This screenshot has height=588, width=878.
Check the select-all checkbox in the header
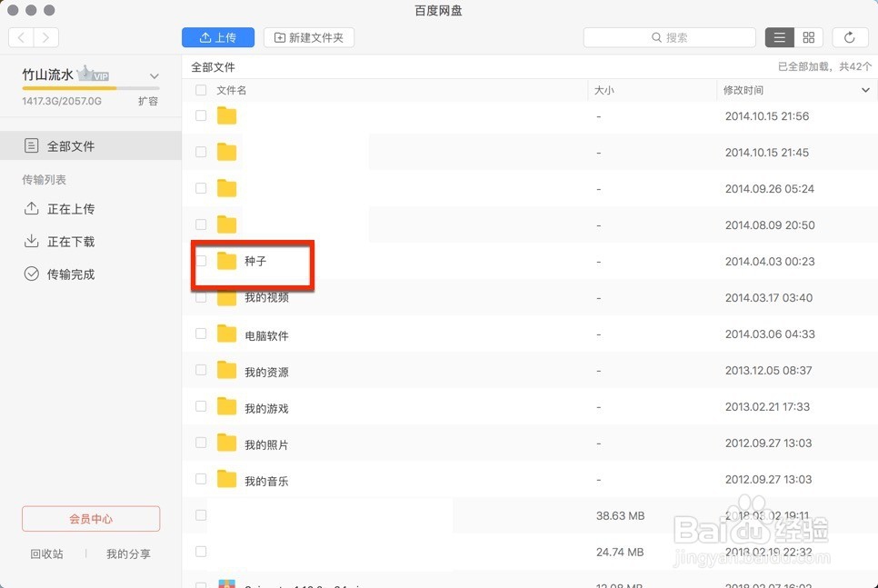201,90
